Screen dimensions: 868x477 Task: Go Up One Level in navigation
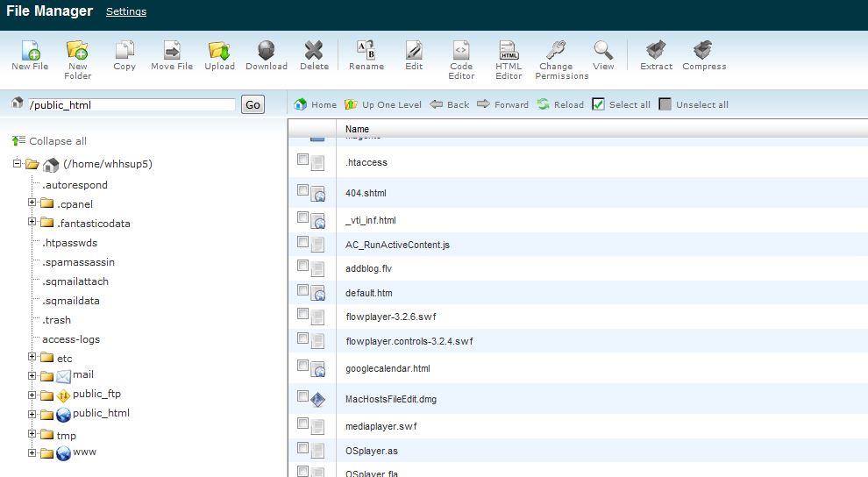point(383,104)
